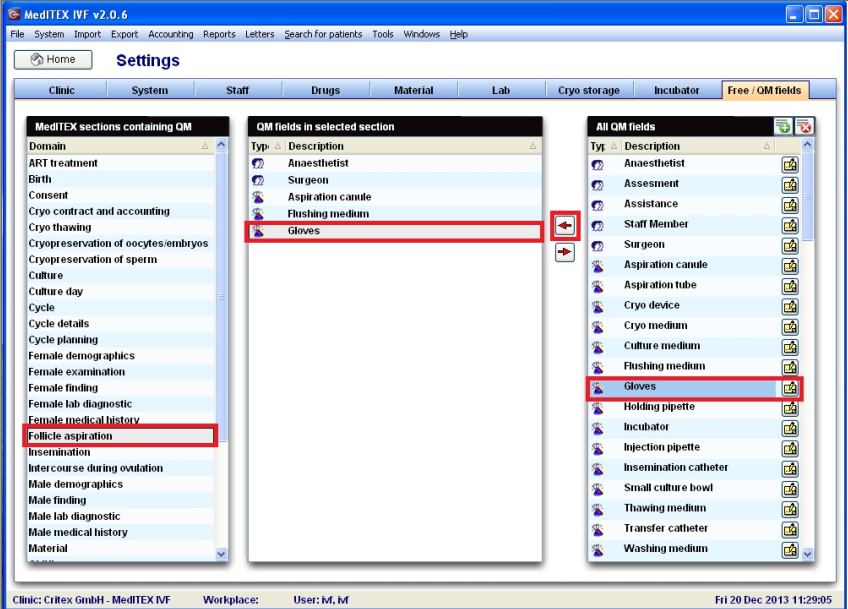Viewport: 848px width, 609px height.
Task: Edit the Anaesthetist field in All QM fields
Action: [x=790, y=164]
